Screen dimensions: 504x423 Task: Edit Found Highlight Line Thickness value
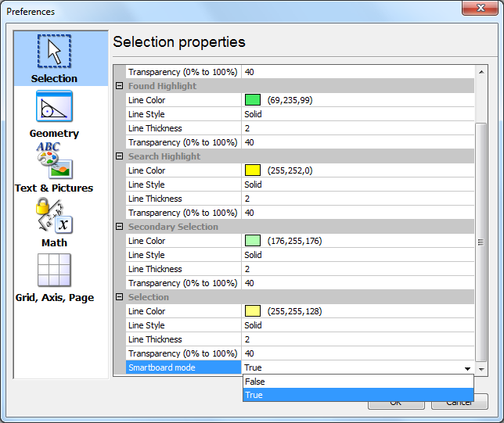[x=357, y=128]
